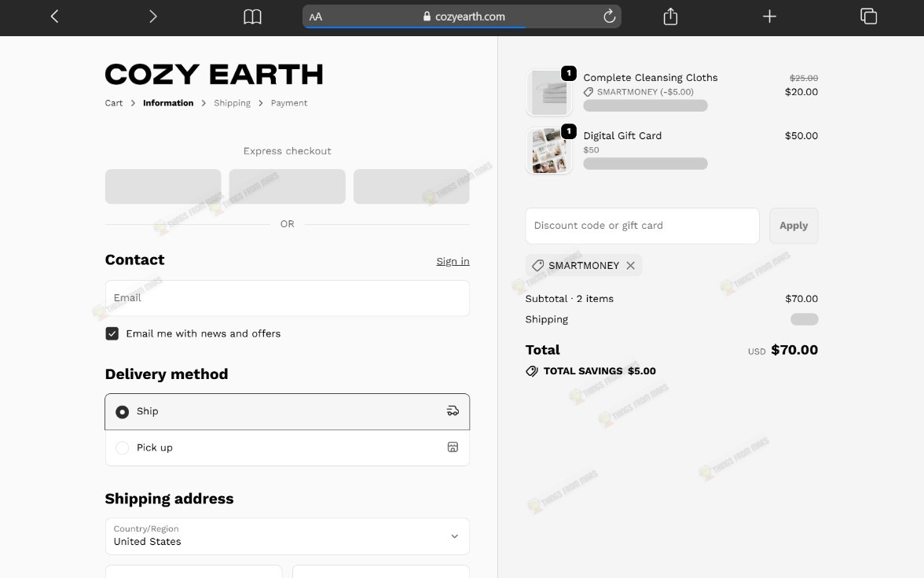Click the tag icon in SMARTMONEY chip
The height and width of the screenshot is (578, 924).
(x=537, y=266)
